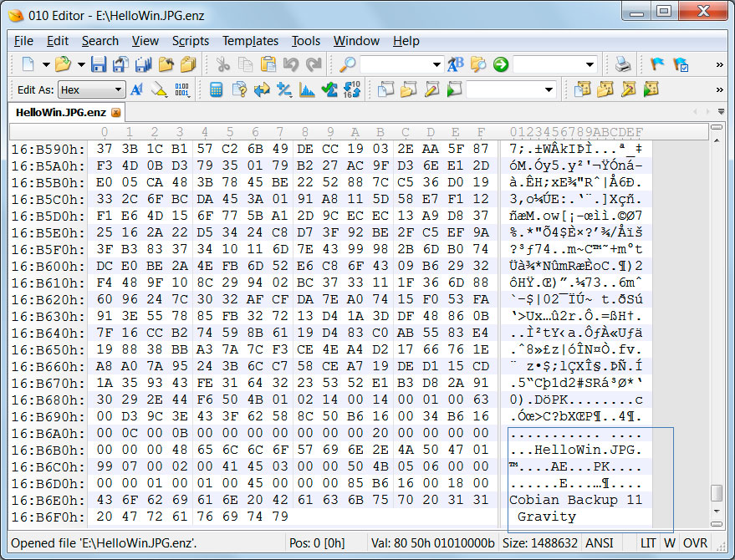Click the Paste clipboard icon
The image size is (735, 560).
tap(268, 64)
